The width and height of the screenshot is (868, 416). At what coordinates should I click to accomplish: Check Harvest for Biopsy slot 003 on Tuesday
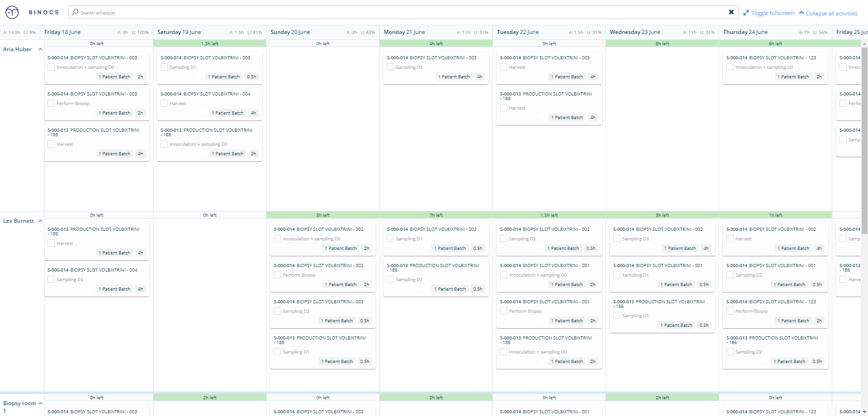coord(504,67)
